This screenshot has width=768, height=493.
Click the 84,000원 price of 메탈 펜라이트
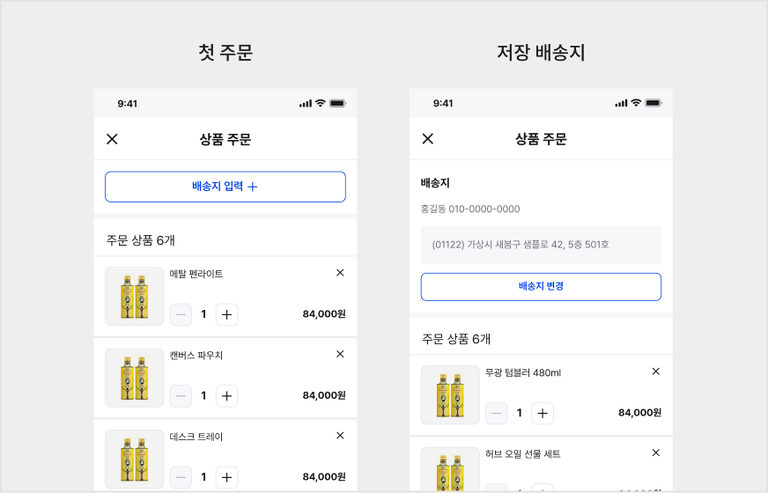pos(324,314)
